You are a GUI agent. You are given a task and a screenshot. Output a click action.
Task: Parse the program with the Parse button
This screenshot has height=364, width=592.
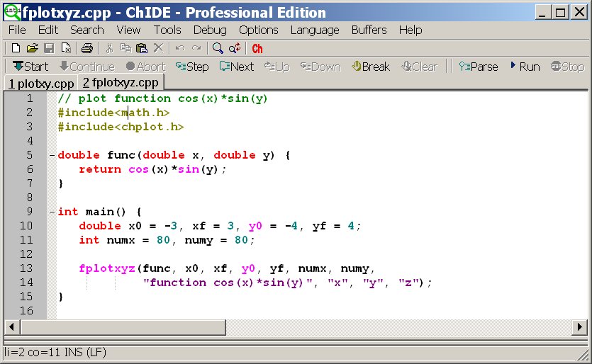[x=479, y=67]
